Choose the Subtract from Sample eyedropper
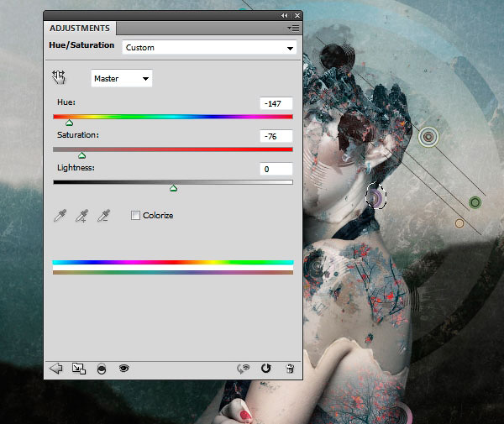 coord(103,216)
